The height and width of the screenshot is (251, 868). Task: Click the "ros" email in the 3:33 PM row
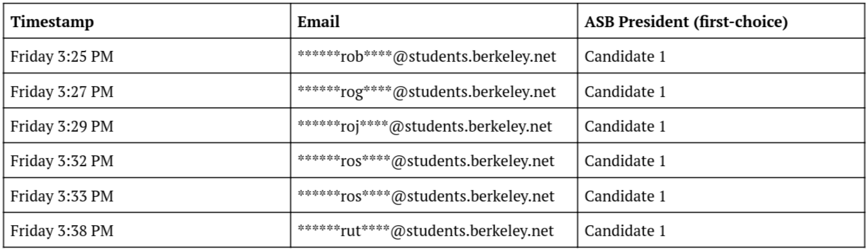tap(426, 196)
